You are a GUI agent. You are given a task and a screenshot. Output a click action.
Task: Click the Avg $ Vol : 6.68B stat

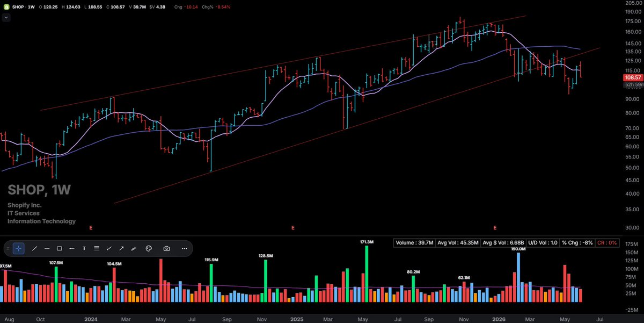coord(503,243)
